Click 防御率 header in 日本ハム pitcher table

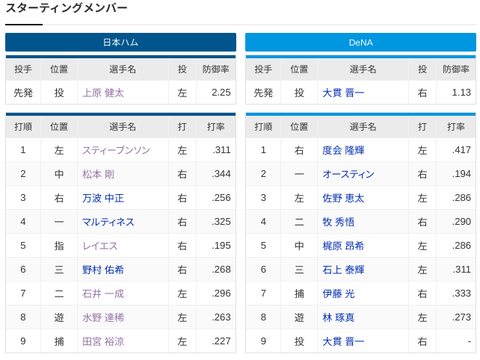point(216,69)
